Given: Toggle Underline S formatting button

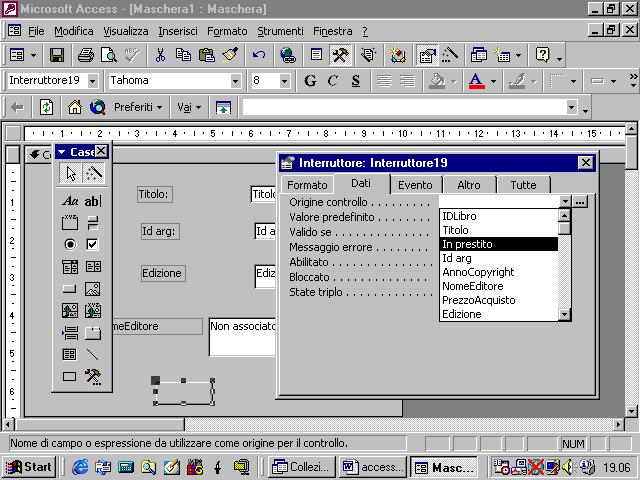Looking at the screenshot, I should (356, 81).
